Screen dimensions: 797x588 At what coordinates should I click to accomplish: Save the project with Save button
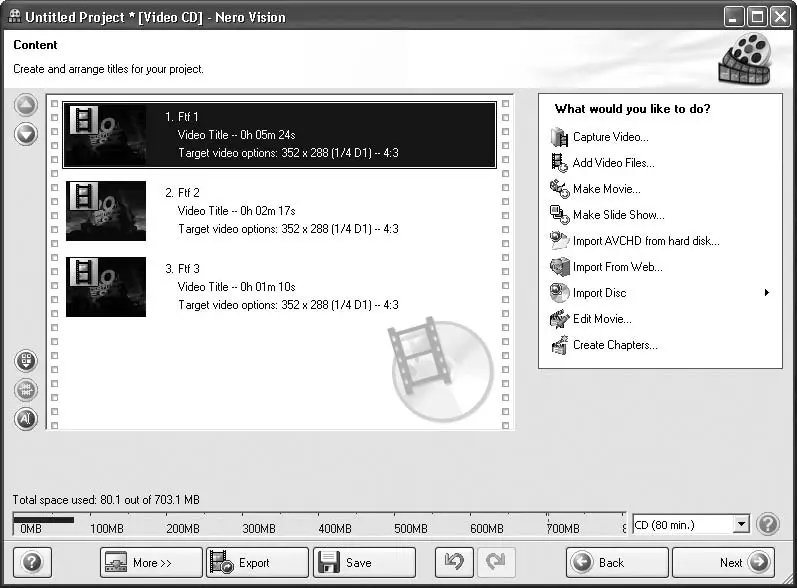[364, 563]
